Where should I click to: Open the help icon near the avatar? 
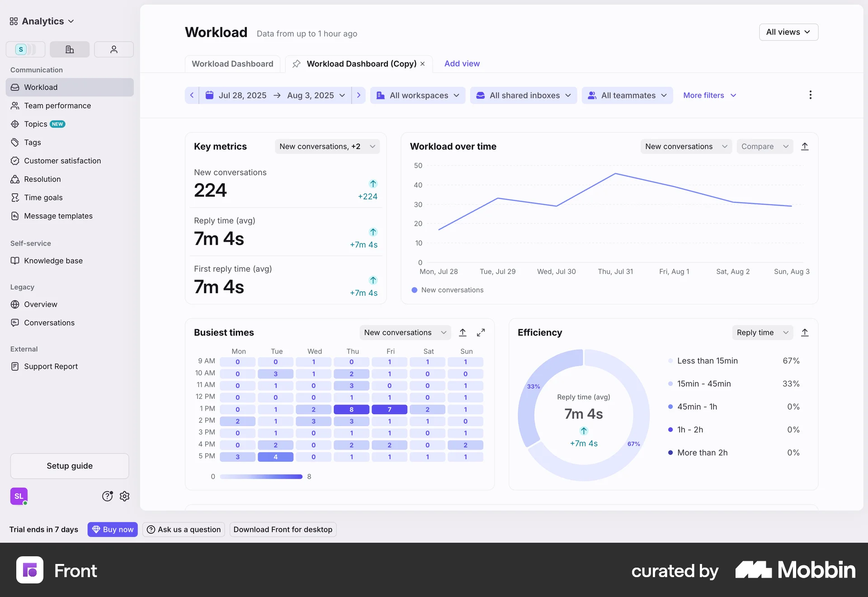[x=107, y=496]
